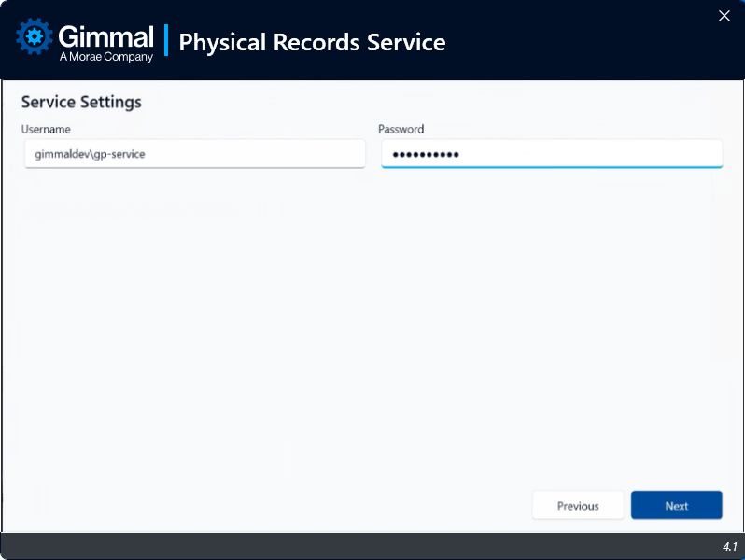Click the blue vertical divider in header
Screen dimensions: 745x560
pyautogui.click(x=166, y=41)
